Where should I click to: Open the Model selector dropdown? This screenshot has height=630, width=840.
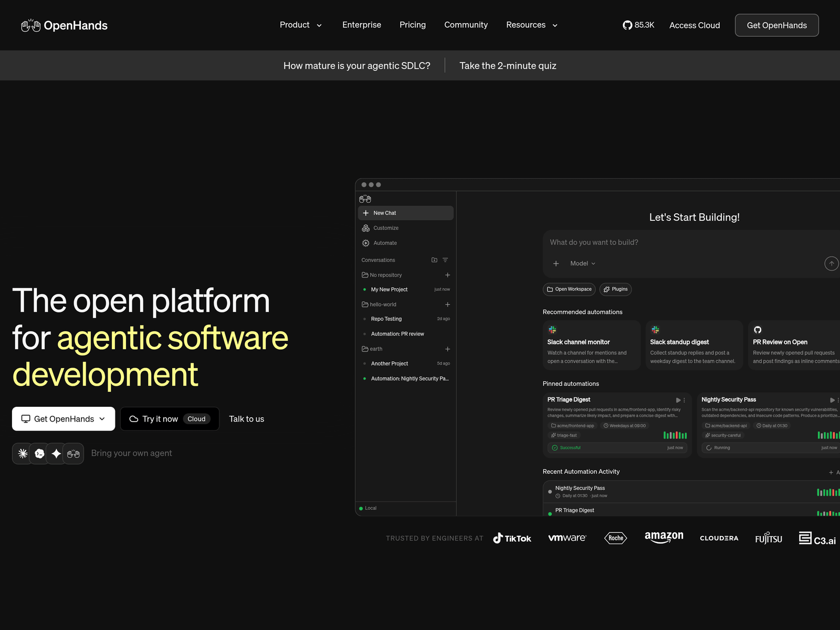pyautogui.click(x=583, y=264)
